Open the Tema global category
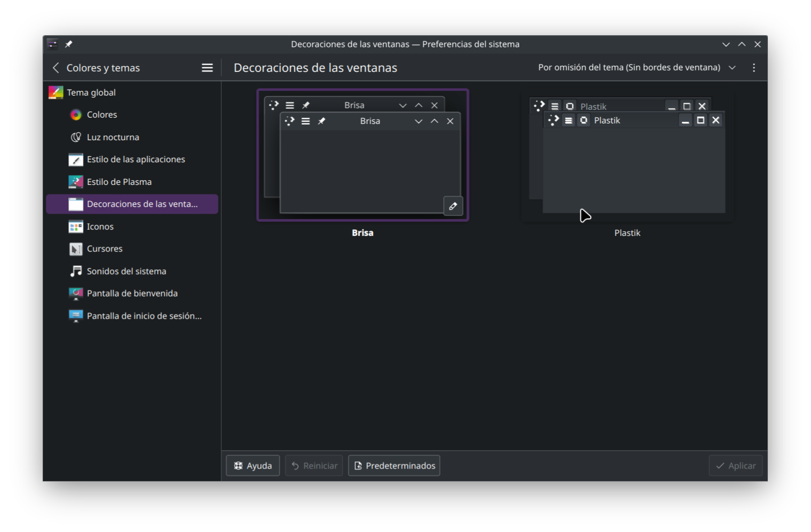This screenshot has height=532, width=811. tap(132, 92)
